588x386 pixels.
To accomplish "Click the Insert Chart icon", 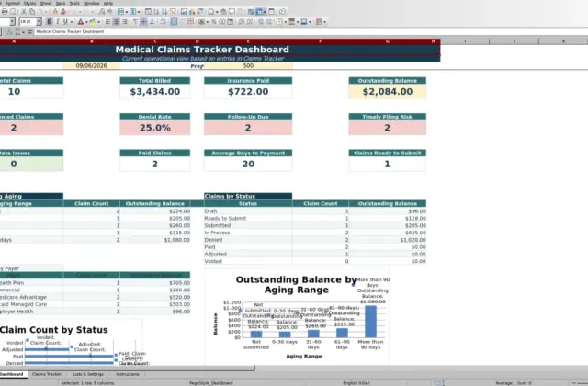I will click(x=192, y=12).
